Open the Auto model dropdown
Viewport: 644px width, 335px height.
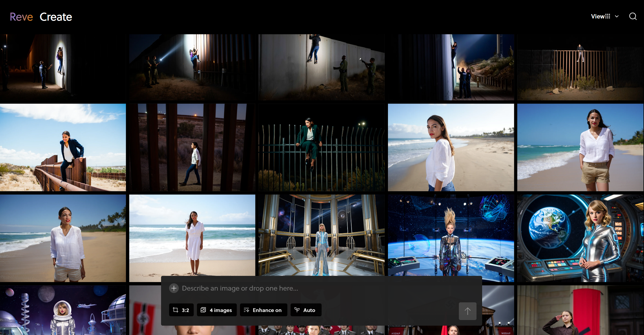click(306, 310)
